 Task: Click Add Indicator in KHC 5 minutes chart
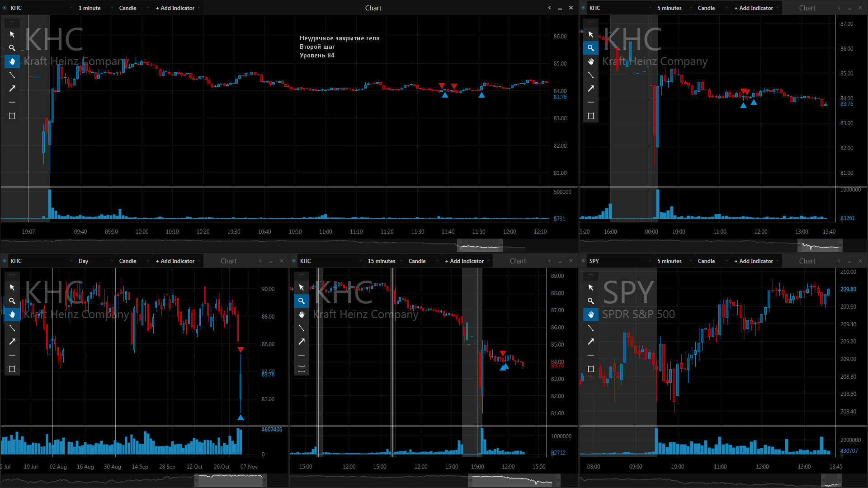coord(756,8)
